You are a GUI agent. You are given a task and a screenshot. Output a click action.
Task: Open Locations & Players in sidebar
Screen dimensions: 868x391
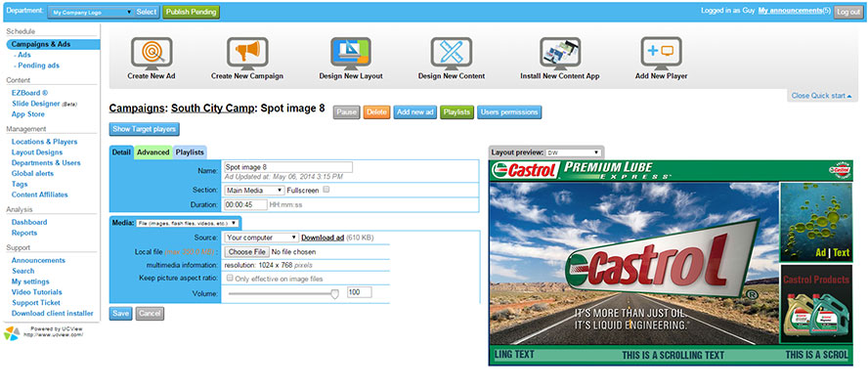pos(44,142)
